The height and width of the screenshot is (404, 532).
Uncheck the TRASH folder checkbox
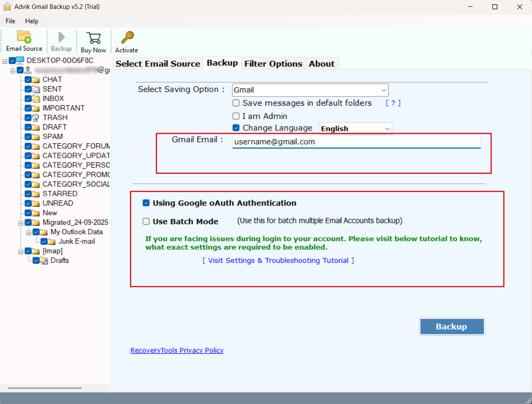28,118
